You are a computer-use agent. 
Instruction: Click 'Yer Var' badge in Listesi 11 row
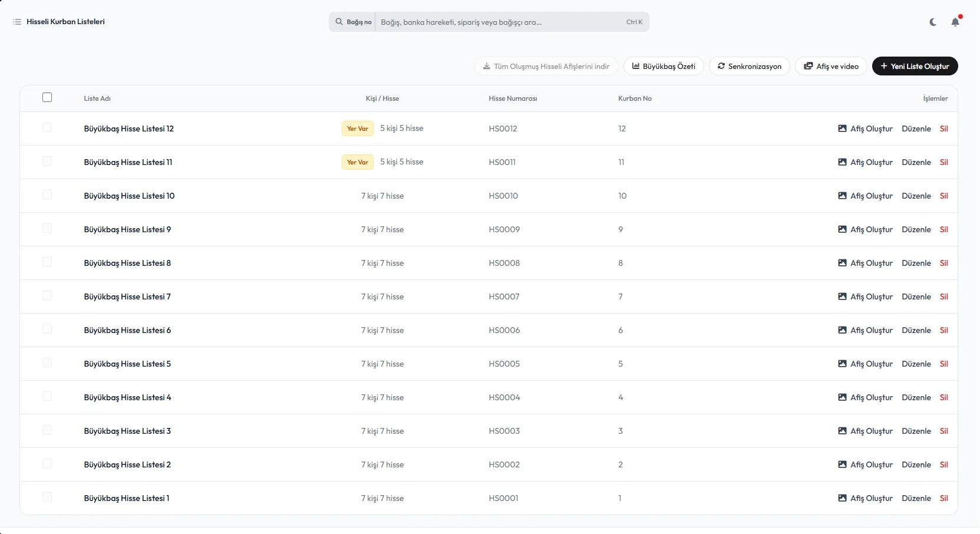point(358,162)
